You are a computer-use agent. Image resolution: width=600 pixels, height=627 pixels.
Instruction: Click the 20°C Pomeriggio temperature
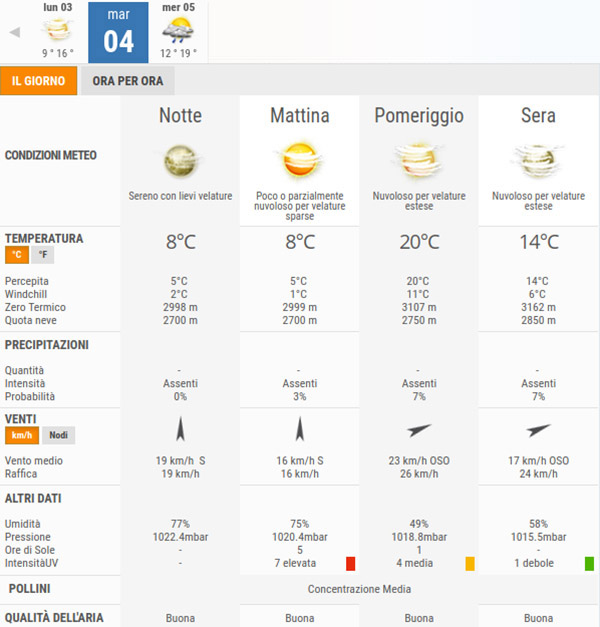(419, 242)
